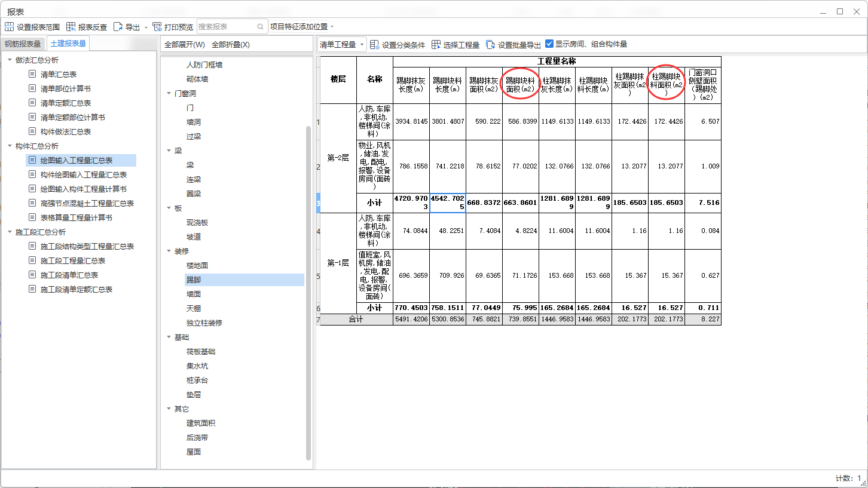Click document icon beside 构件做法汇总表

pyautogui.click(x=32, y=131)
